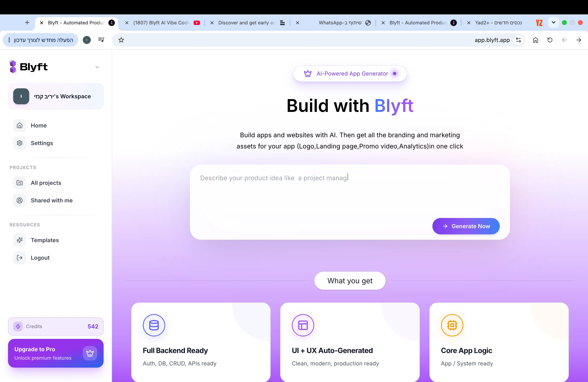The width and height of the screenshot is (588, 382).
Task: Click the Blyft logo in sidebar
Action: point(28,67)
